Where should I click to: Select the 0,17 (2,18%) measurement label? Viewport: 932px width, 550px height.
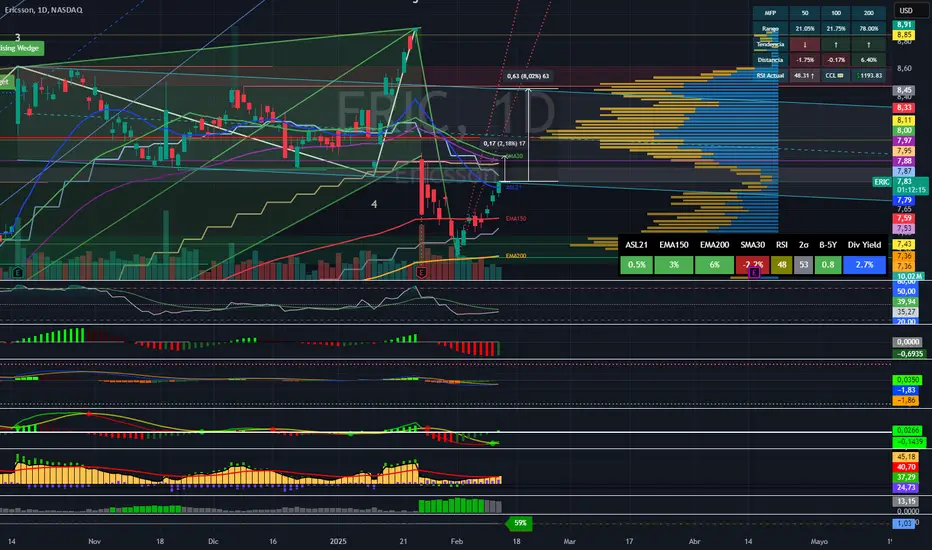(x=504, y=143)
